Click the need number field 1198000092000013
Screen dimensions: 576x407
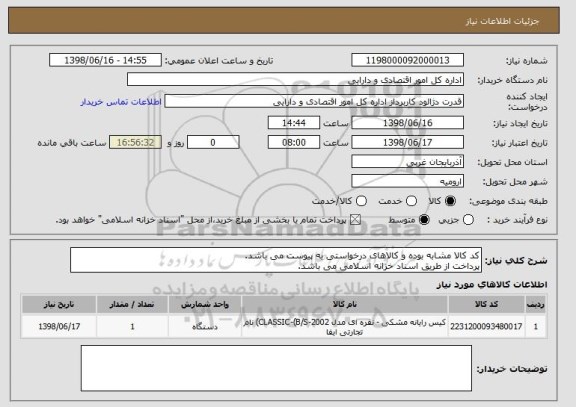coord(407,60)
